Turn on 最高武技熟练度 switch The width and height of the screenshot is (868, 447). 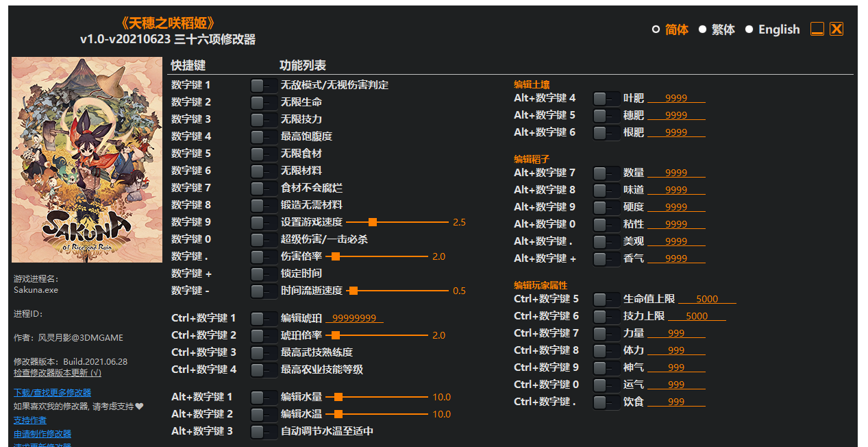(264, 352)
